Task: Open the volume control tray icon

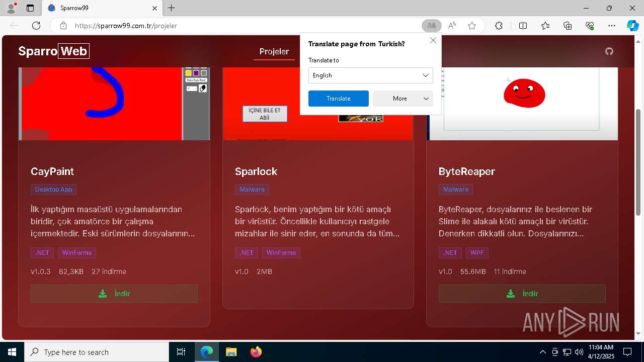Action: tap(579, 352)
